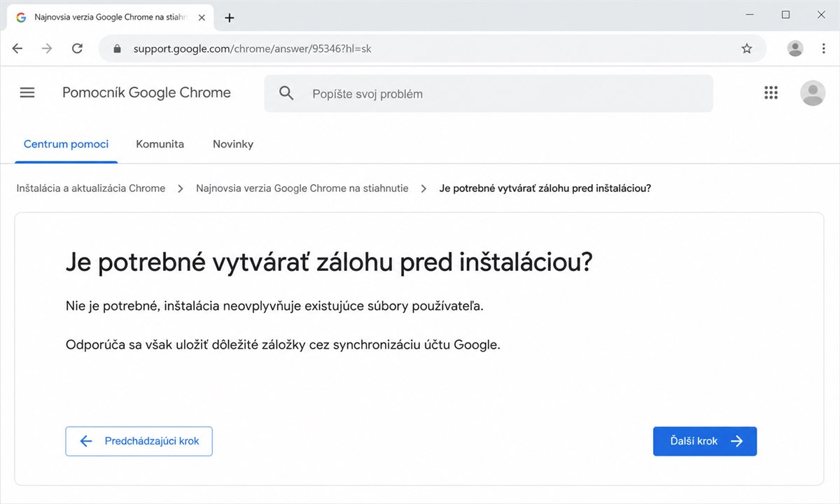This screenshot has width=840, height=504.
Task: Bookmark this page with the star icon
Action: click(747, 48)
